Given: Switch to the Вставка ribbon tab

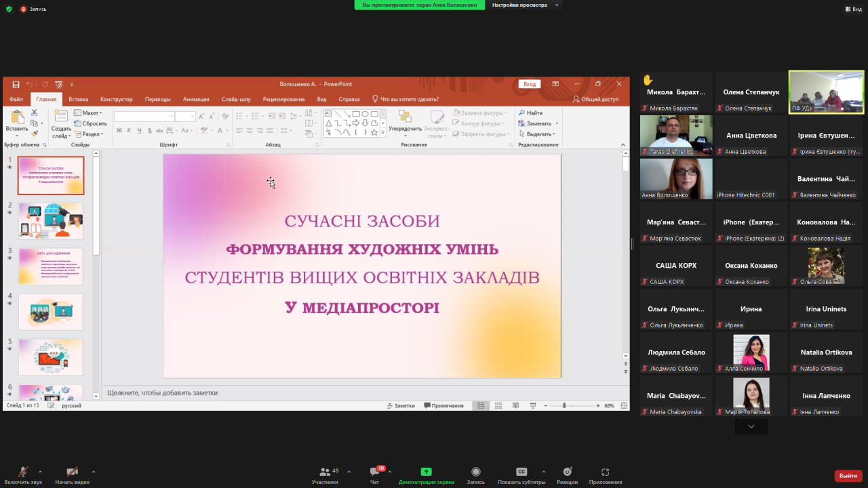Looking at the screenshot, I should (78, 98).
